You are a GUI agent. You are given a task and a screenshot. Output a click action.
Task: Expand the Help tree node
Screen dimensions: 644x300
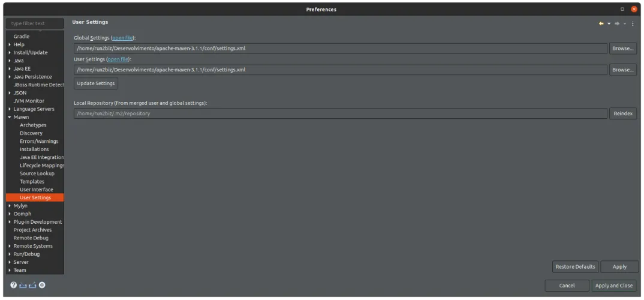click(x=10, y=44)
